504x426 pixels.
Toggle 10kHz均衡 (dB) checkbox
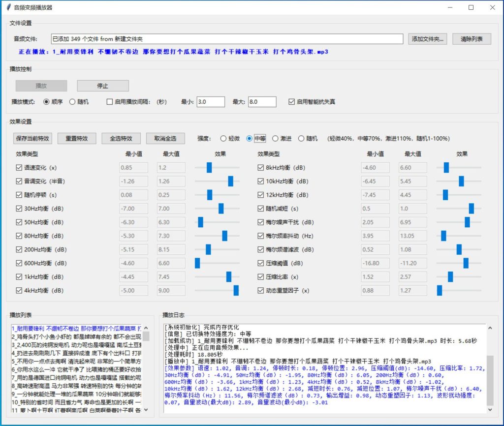261,181
